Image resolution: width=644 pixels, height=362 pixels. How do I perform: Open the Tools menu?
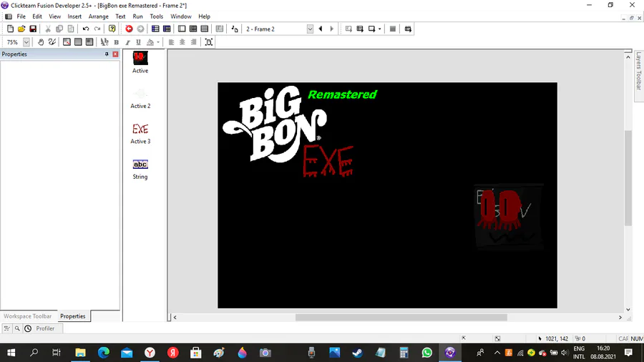[156, 16]
